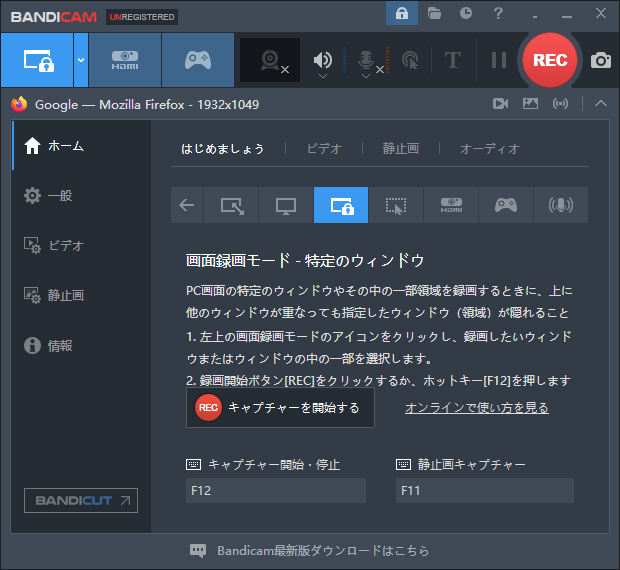Click the video camera icon in status bar
The width and height of the screenshot is (620, 570).
pyautogui.click(x=500, y=104)
